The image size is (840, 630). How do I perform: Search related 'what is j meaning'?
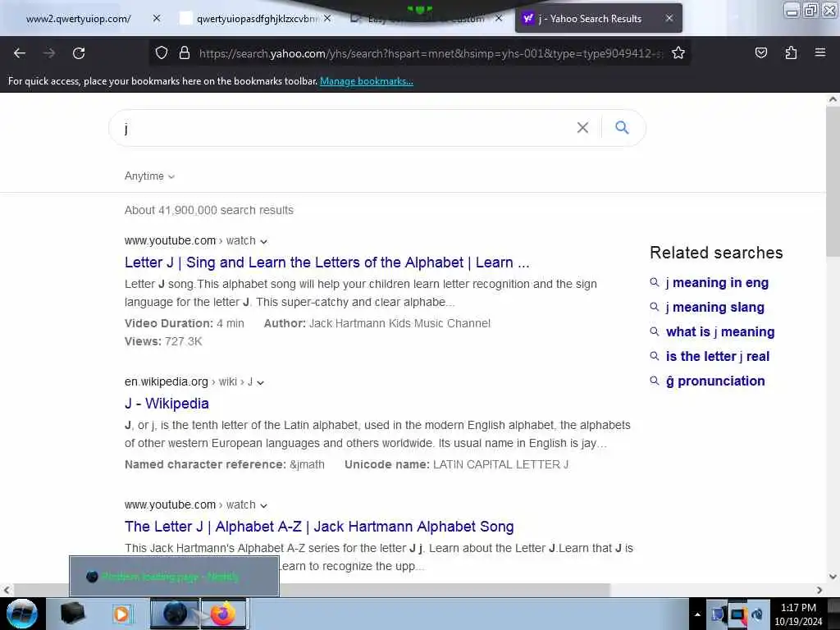click(x=720, y=331)
